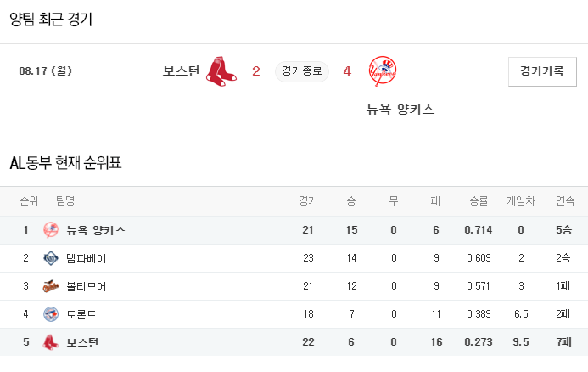Click Yankees team icon in standings table
Image resolution: width=588 pixels, height=372 pixels.
click(51, 230)
